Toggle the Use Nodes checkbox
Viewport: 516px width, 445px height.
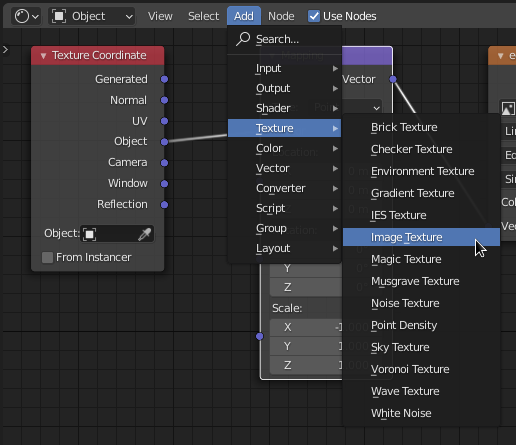pos(314,16)
